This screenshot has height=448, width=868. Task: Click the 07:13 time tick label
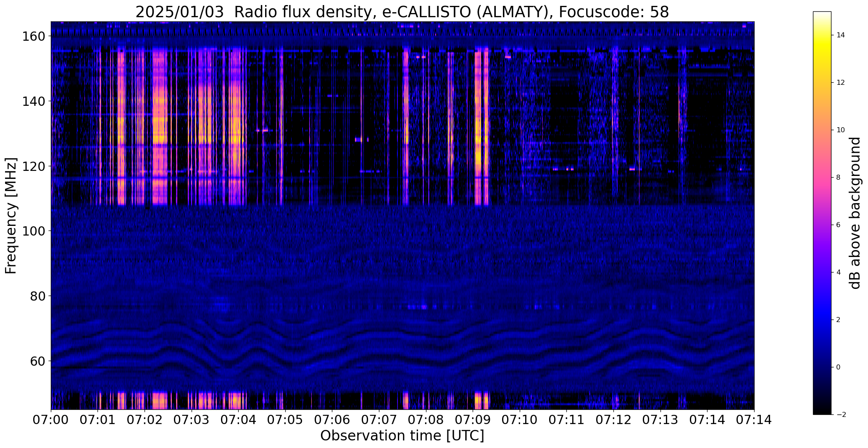660,420
